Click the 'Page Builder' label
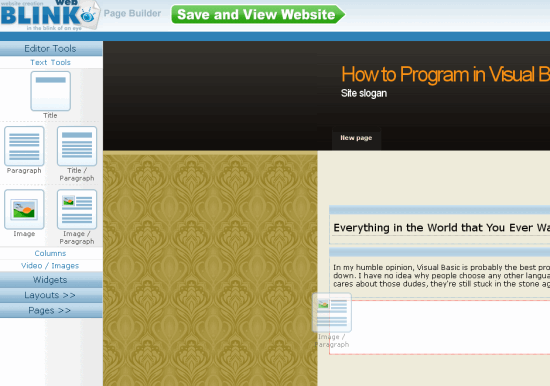550x386 pixels. pyautogui.click(x=132, y=13)
